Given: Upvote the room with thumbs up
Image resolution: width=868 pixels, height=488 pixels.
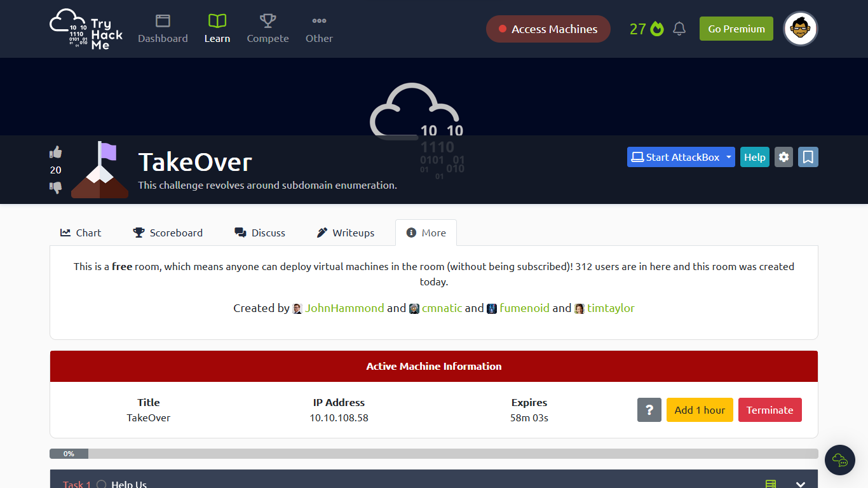Looking at the screenshot, I should pyautogui.click(x=56, y=152).
